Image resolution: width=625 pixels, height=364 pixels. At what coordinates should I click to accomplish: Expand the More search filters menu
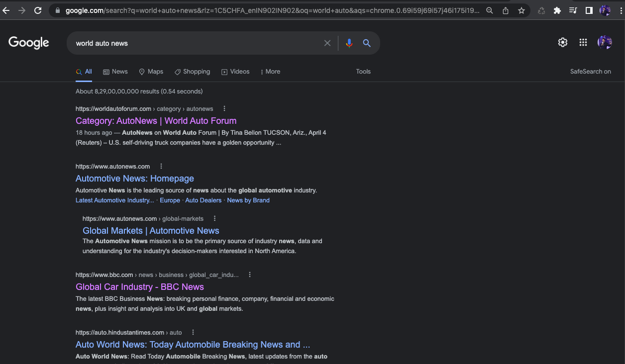pyautogui.click(x=270, y=72)
